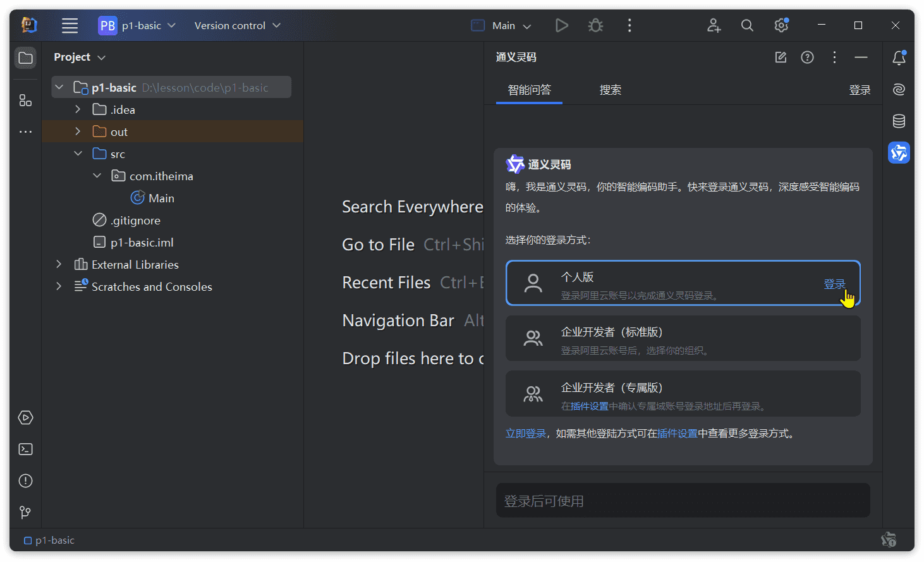Open the Version control dropdown
924x562 pixels.
pos(237,25)
